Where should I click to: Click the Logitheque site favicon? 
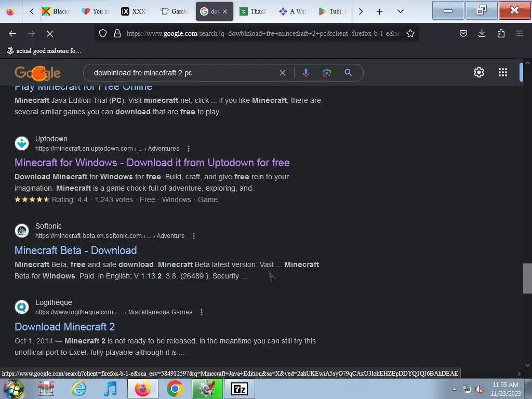pyautogui.click(x=22, y=307)
